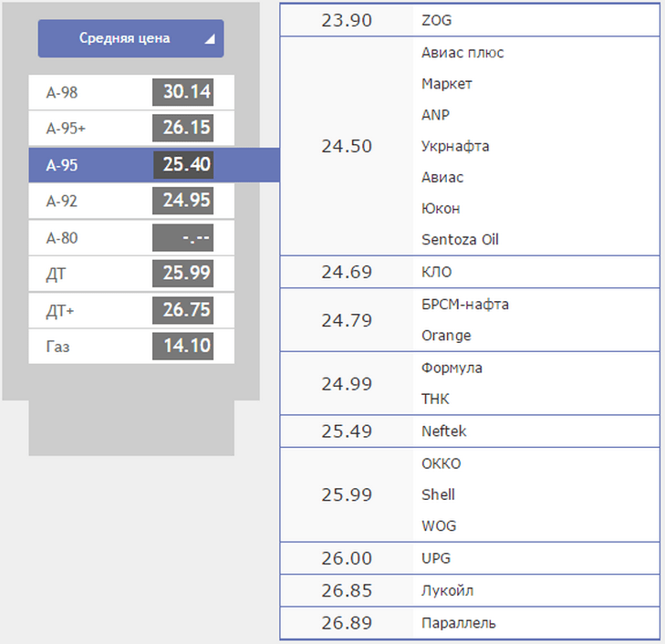This screenshot has height=644, width=665.
Task: Click the 24.99 price cell
Action: pos(347,384)
